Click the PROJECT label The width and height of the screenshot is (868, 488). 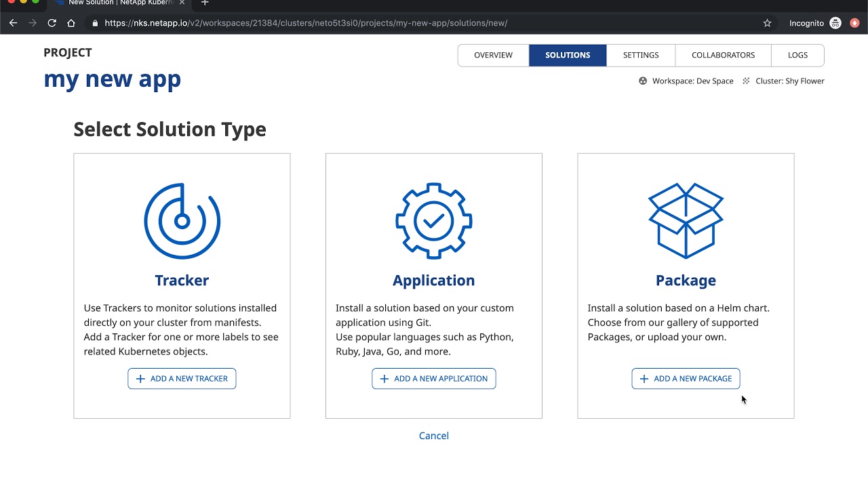click(x=68, y=52)
